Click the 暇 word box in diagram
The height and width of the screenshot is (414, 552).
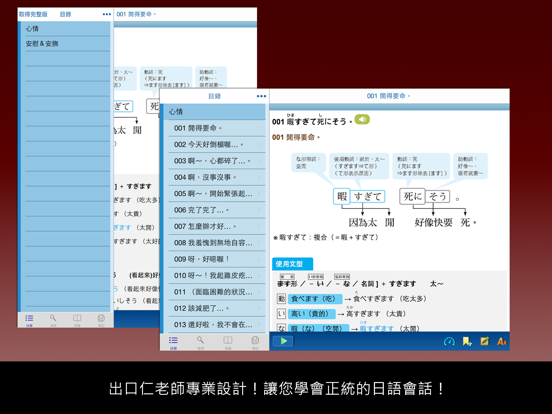(341, 196)
